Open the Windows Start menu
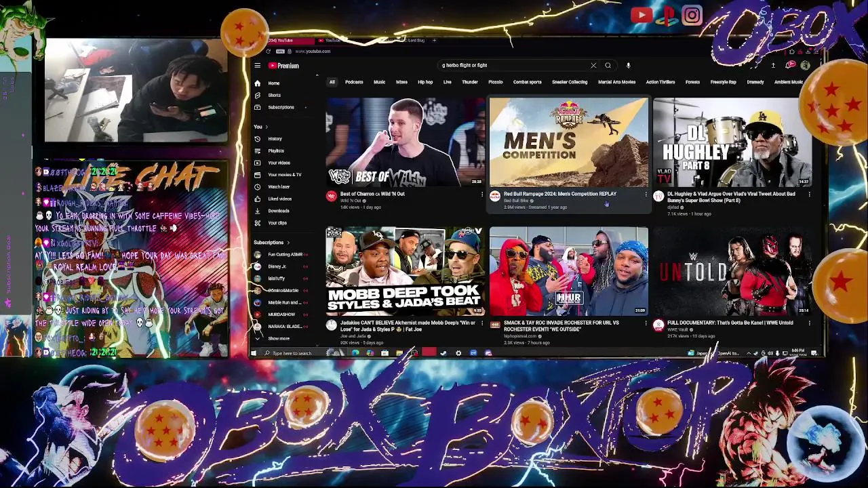Viewport: 868px width, 488px height. click(254, 353)
